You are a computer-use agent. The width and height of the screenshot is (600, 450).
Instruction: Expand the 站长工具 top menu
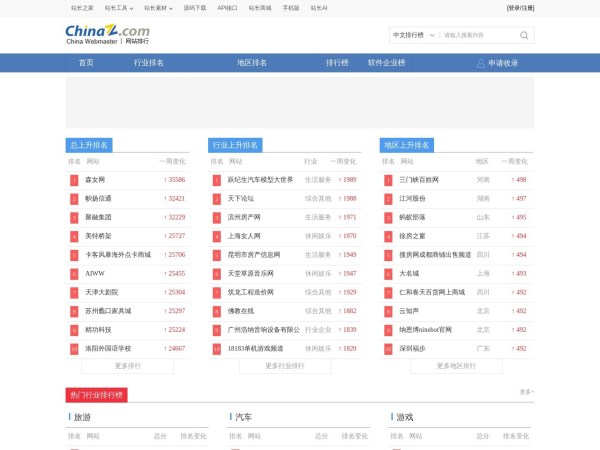tap(118, 7)
